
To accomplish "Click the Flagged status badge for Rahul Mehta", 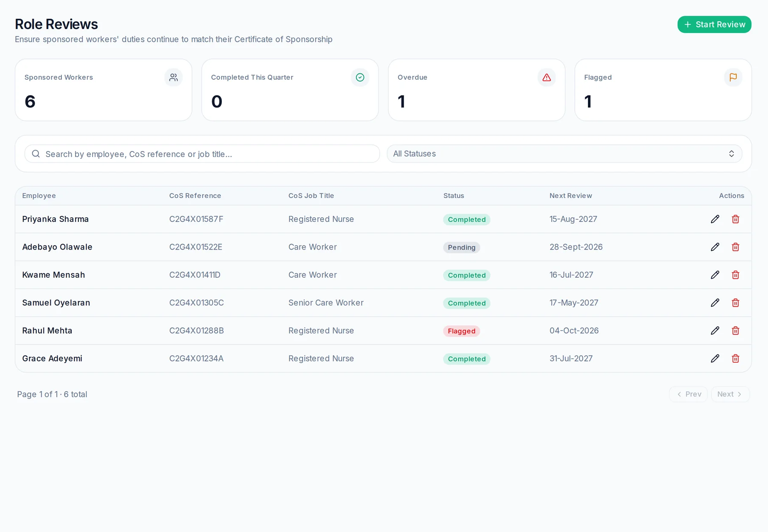I will click(x=462, y=331).
